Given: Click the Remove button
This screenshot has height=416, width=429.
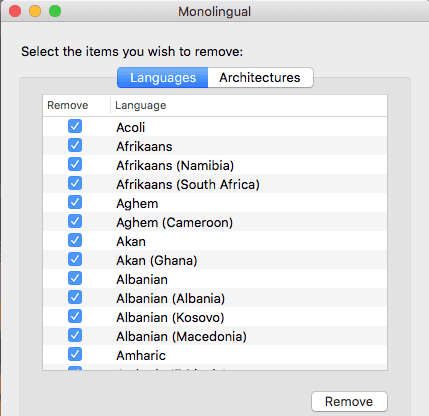Looking at the screenshot, I should (x=349, y=402).
